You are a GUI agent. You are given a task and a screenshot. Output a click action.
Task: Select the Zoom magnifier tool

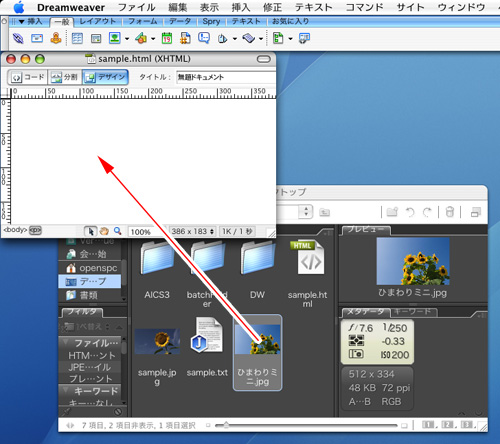tap(117, 231)
